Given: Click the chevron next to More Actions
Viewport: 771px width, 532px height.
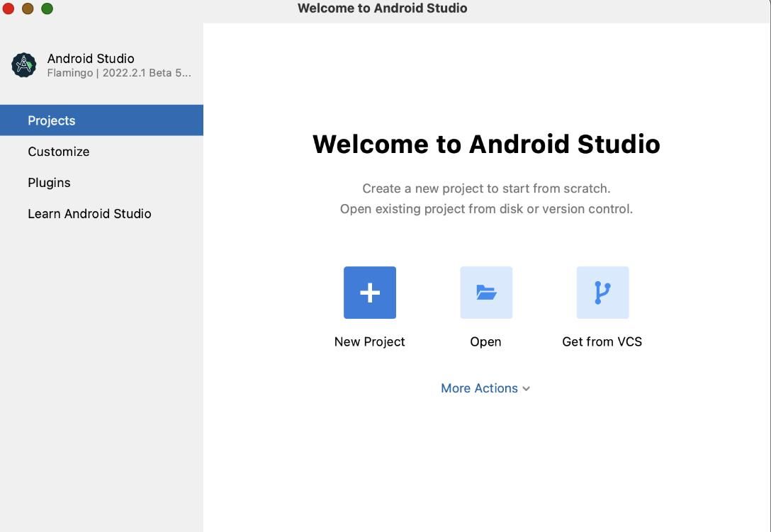Looking at the screenshot, I should 526,388.
